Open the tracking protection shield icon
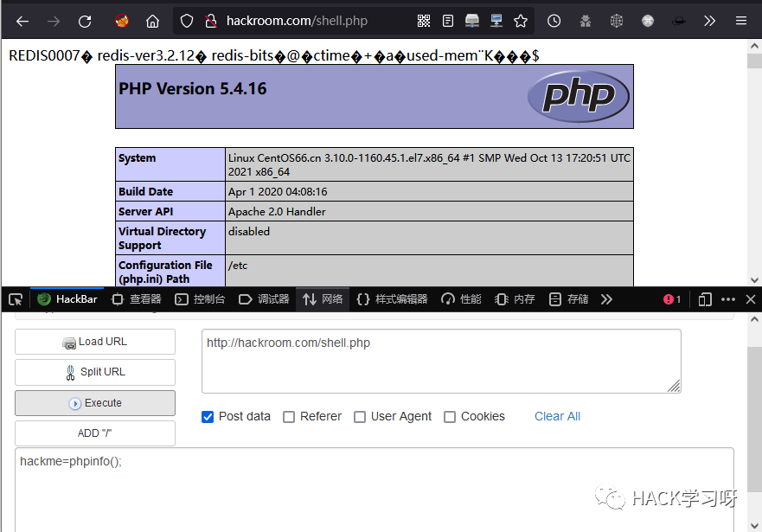The width and height of the screenshot is (762, 532). coord(187,21)
